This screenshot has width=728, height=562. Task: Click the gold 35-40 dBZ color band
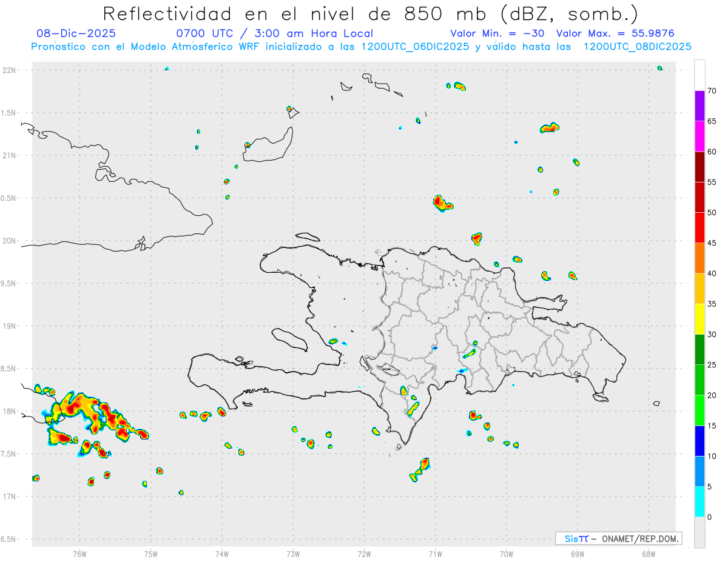pos(699,289)
